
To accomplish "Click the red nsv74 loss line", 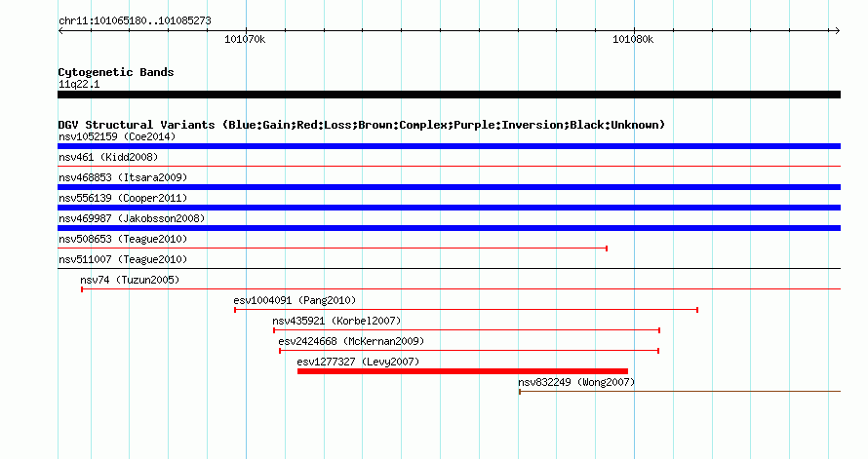I will coord(461,289).
